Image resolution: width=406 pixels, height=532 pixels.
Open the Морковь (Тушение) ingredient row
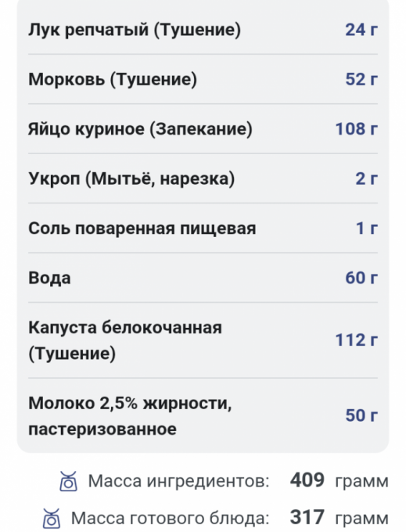tap(203, 79)
